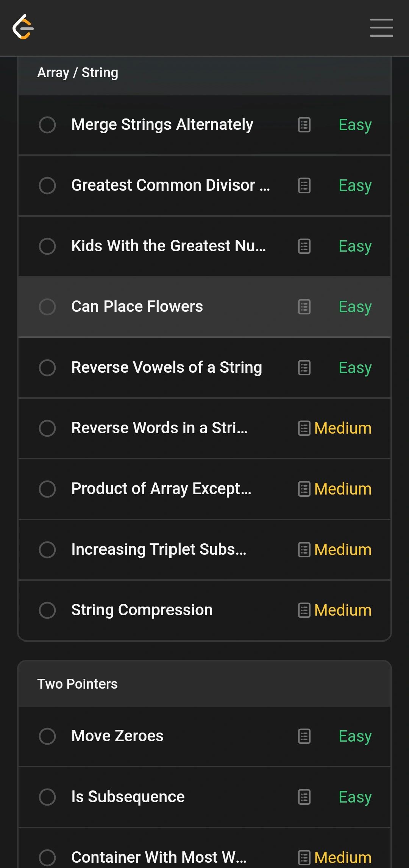Open the LeetCode logo home link
Image resolution: width=409 pixels, height=868 pixels.
[23, 27]
